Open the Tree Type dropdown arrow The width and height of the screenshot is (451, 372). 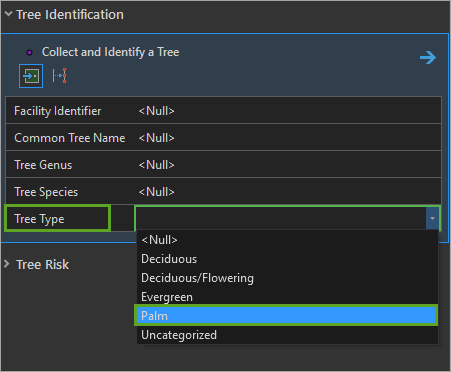pos(432,218)
